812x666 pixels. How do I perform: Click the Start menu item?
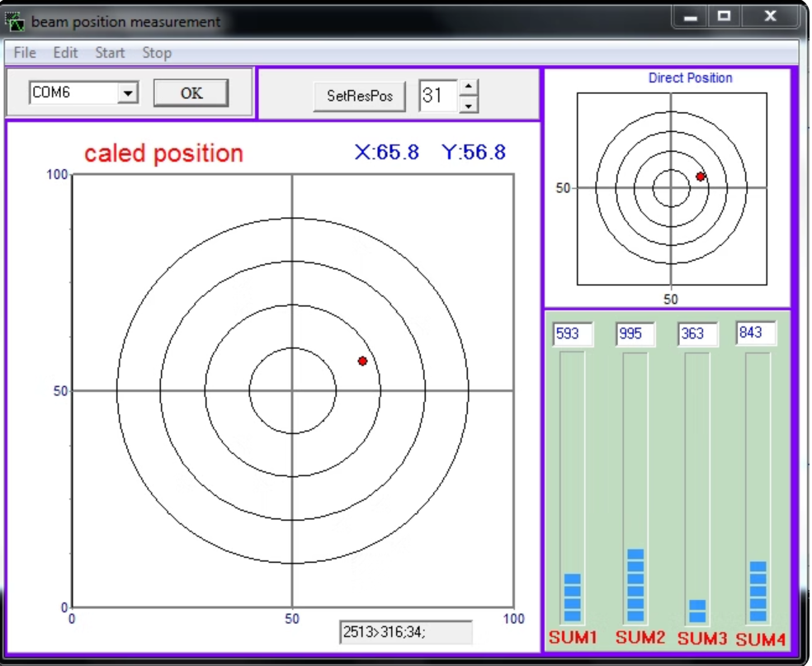pyautogui.click(x=110, y=53)
